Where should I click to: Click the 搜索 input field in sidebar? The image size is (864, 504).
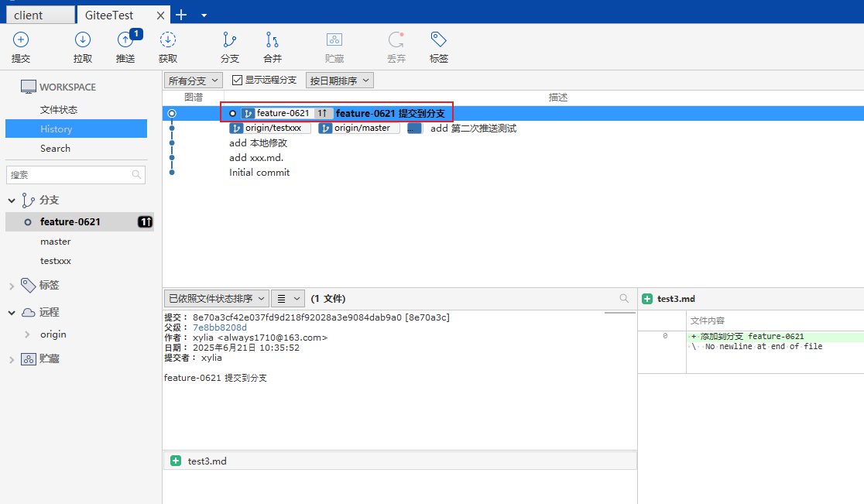pos(70,175)
